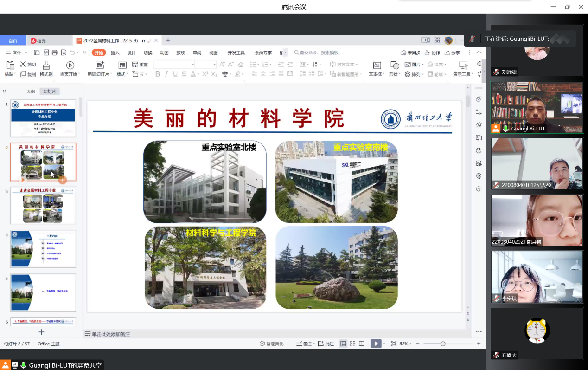Viewport: 588px width, 370px height.
Task: Click the Paste (粘贴) clipboard icon
Action: point(10,65)
